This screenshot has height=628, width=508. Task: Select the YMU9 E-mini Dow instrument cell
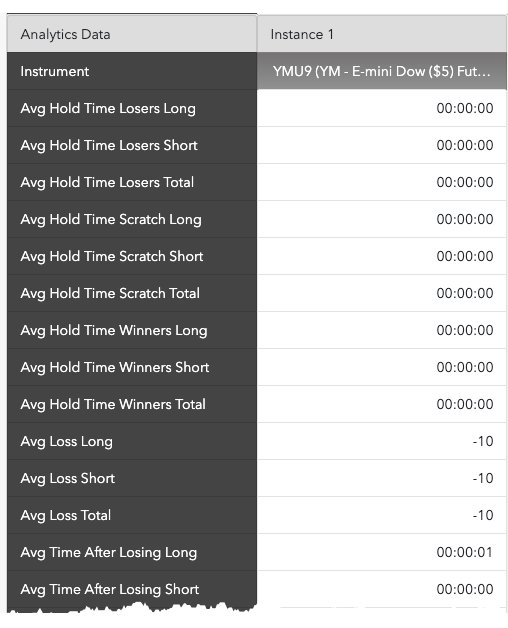[x=382, y=71]
